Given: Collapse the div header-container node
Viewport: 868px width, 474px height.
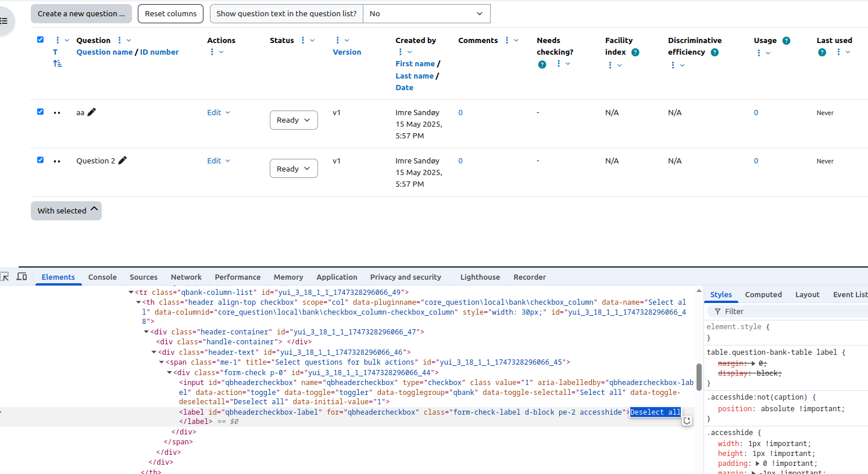Looking at the screenshot, I should click(x=147, y=332).
